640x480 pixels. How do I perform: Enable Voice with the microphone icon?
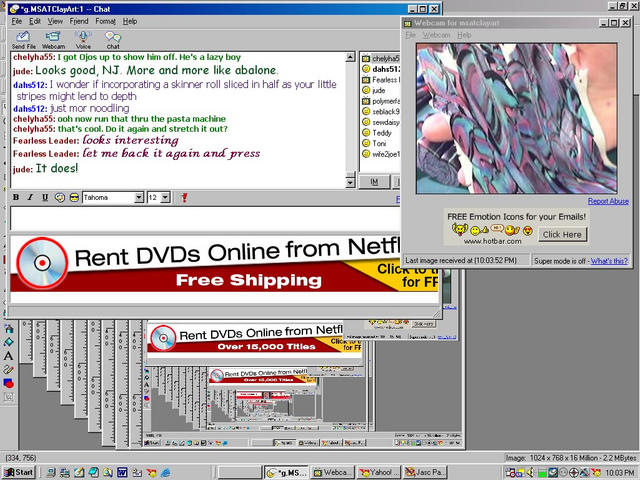tap(83, 40)
